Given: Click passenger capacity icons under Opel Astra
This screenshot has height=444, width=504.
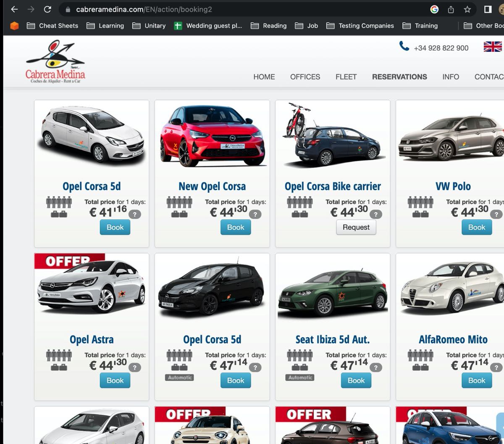Looking at the screenshot, I should tap(59, 356).
